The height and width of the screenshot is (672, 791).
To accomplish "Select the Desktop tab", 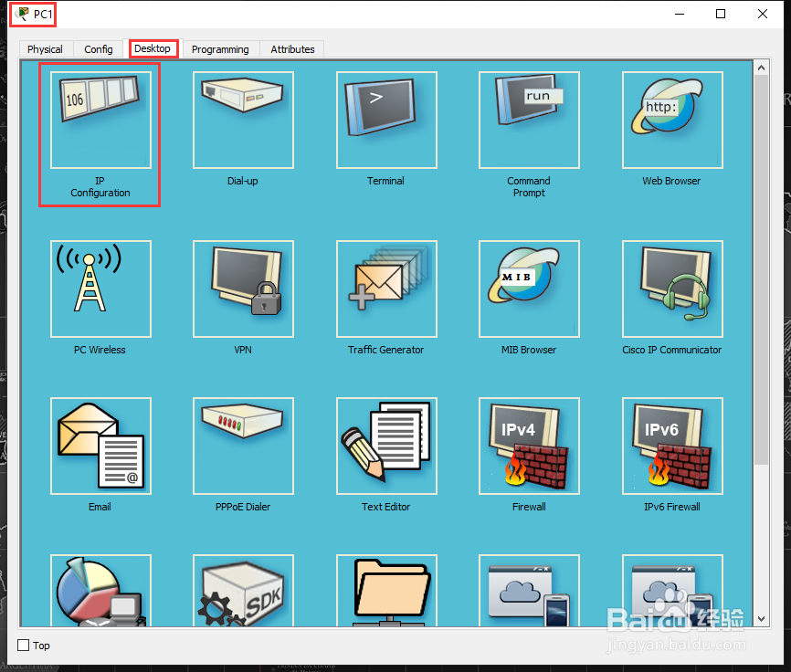I will click(x=153, y=48).
